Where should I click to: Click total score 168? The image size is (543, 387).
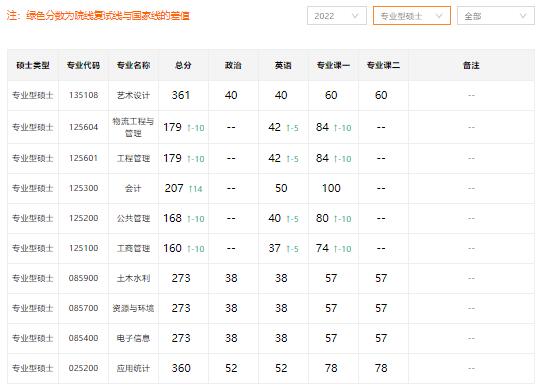172,218
